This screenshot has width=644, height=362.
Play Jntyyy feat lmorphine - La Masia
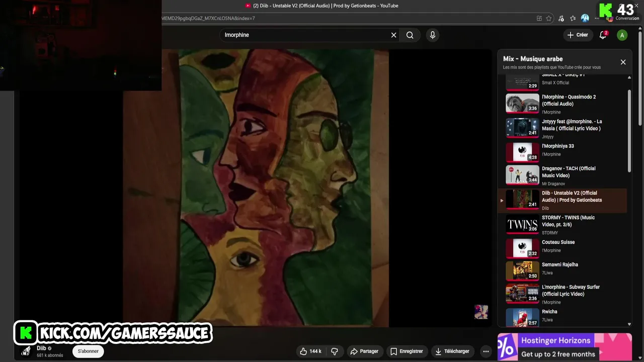(x=562, y=128)
